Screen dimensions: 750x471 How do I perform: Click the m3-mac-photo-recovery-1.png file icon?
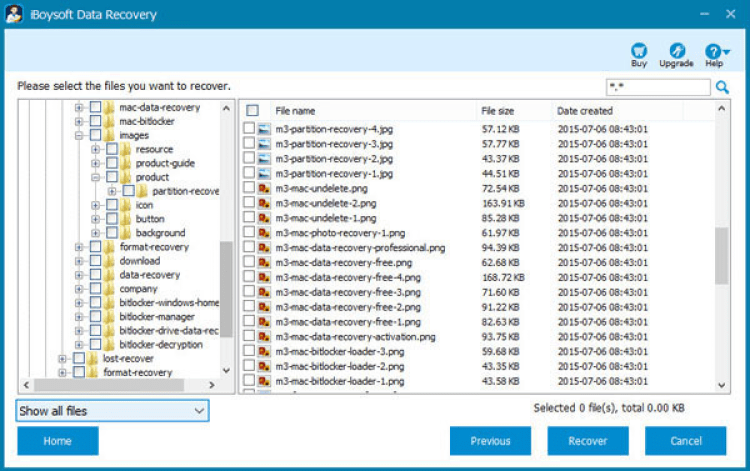pyautogui.click(x=264, y=233)
